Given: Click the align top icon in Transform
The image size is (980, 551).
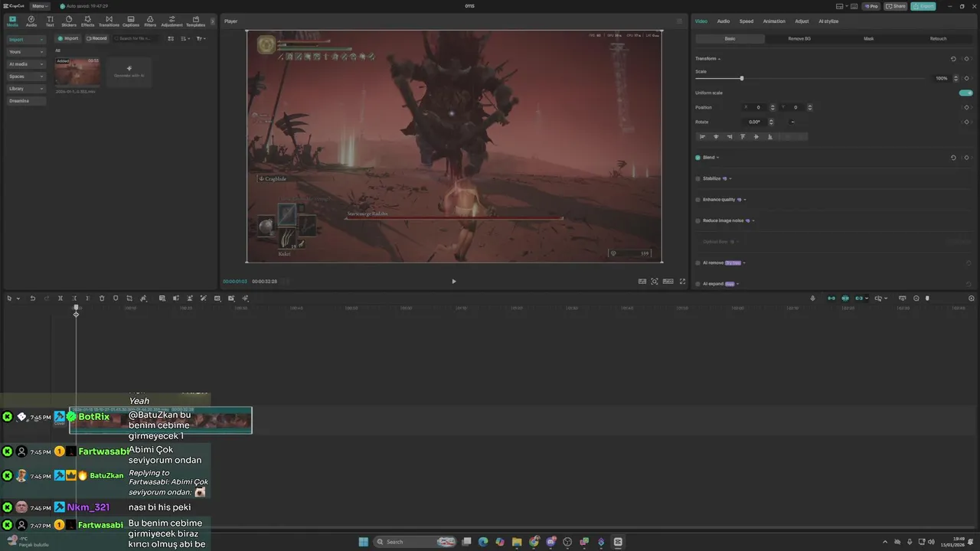Looking at the screenshot, I should (743, 137).
